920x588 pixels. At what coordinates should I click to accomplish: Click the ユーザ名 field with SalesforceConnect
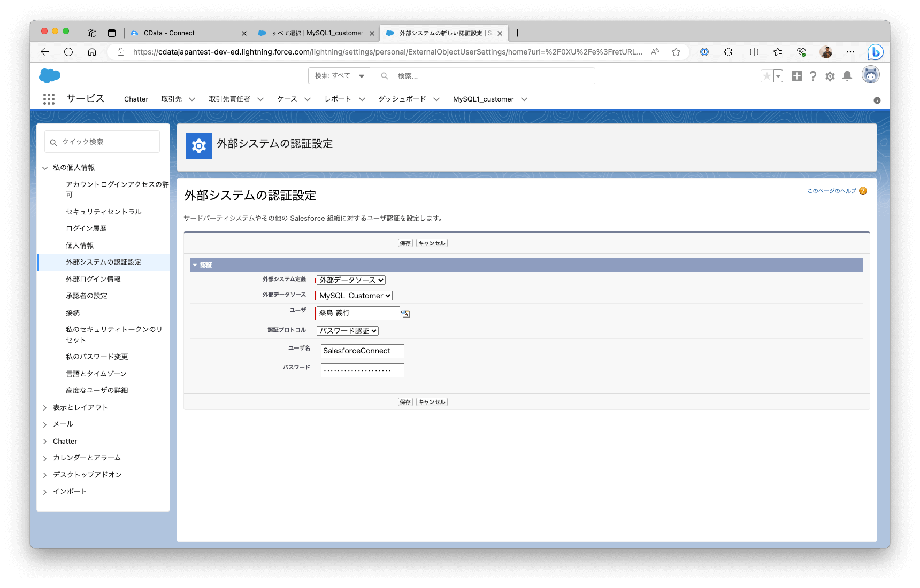(362, 351)
